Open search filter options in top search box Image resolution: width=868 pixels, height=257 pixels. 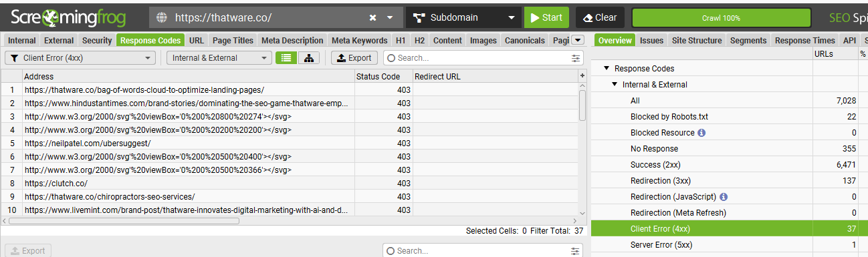pyautogui.click(x=576, y=58)
